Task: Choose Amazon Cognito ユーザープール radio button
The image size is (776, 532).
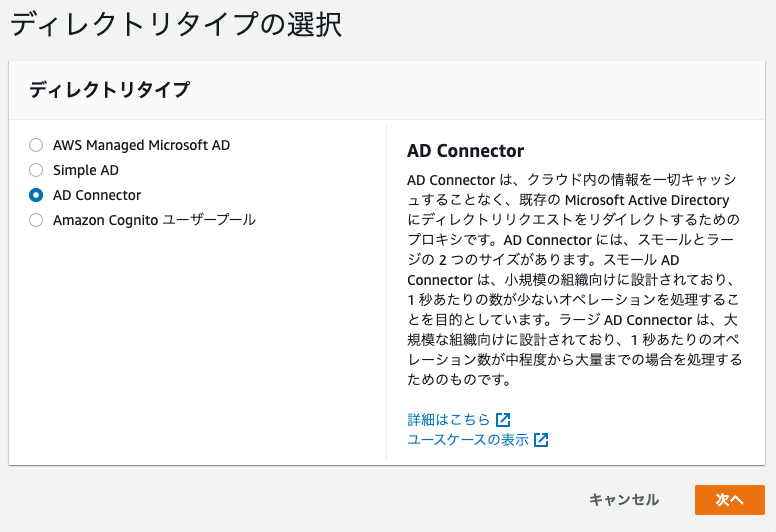Action: pyautogui.click(x=36, y=220)
